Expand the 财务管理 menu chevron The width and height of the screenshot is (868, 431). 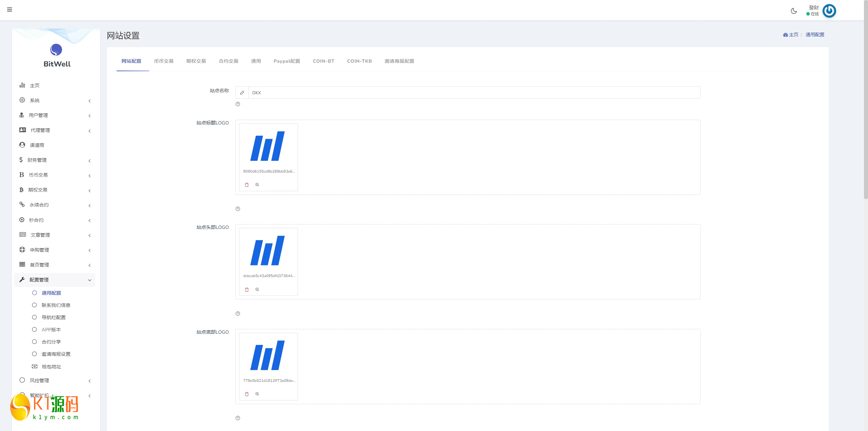(x=90, y=161)
